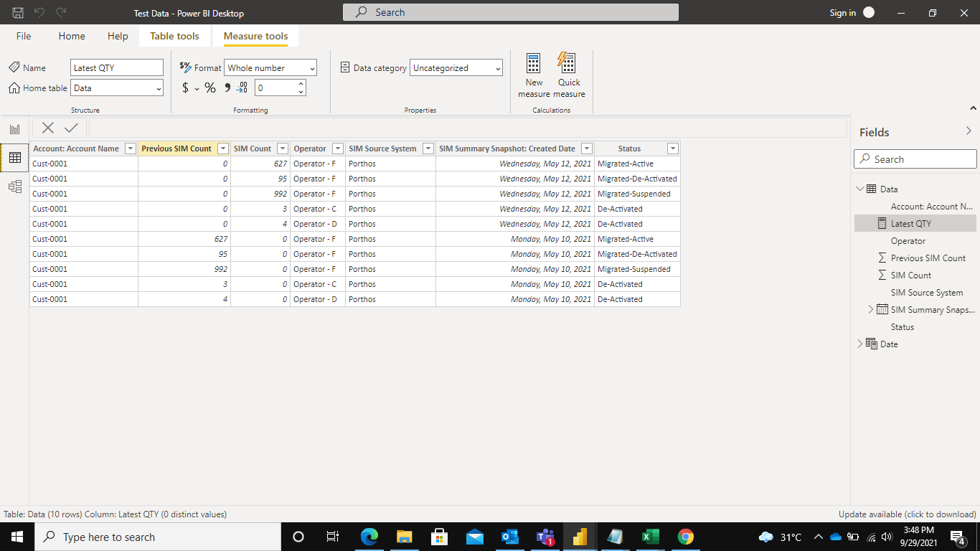
Task: Select the Latest QTY measure field
Action: 915,224
